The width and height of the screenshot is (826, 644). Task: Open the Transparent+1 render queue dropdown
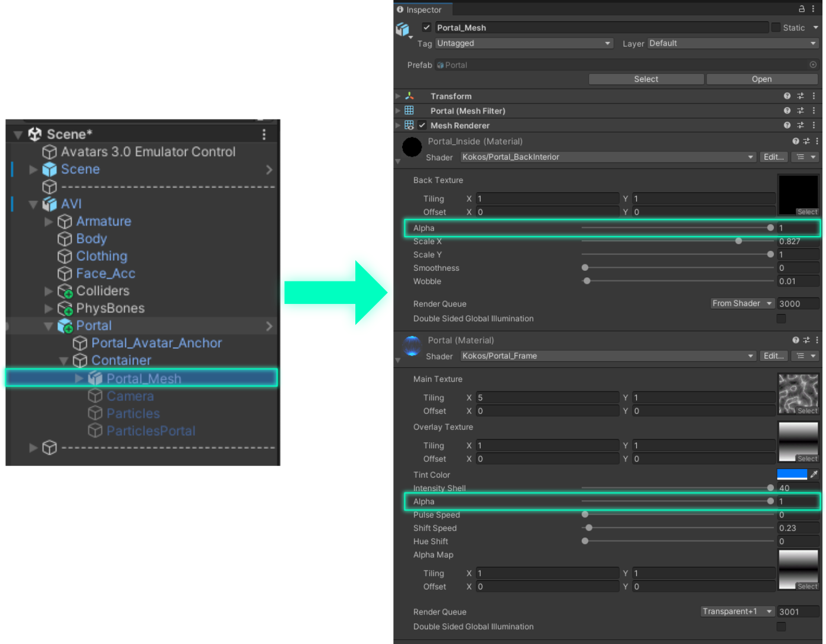click(738, 611)
